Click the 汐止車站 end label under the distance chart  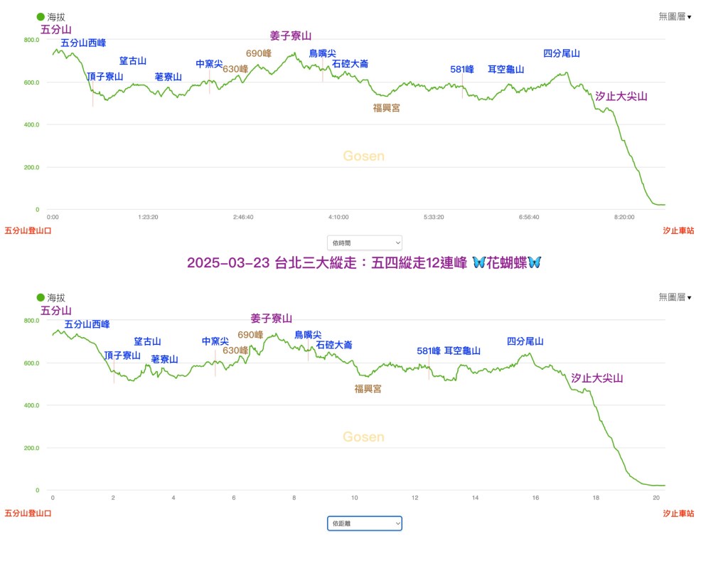click(678, 513)
